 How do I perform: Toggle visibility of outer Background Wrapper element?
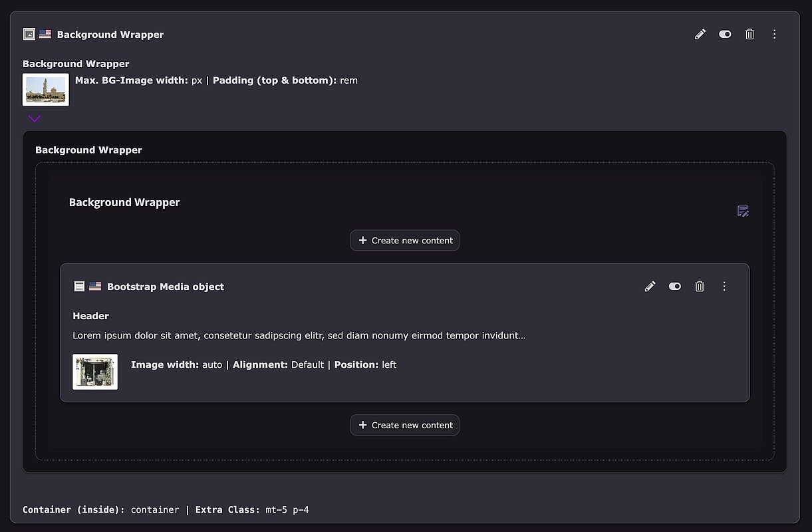pyautogui.click(x=725, y=35)
